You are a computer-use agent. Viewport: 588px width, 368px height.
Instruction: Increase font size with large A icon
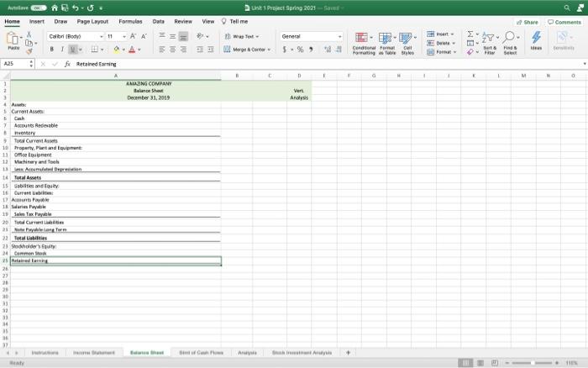[133, 36]
